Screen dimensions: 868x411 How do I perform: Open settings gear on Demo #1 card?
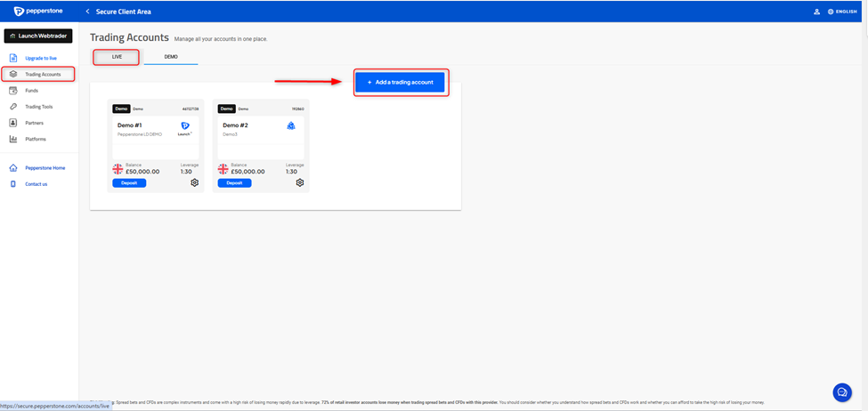195,182
